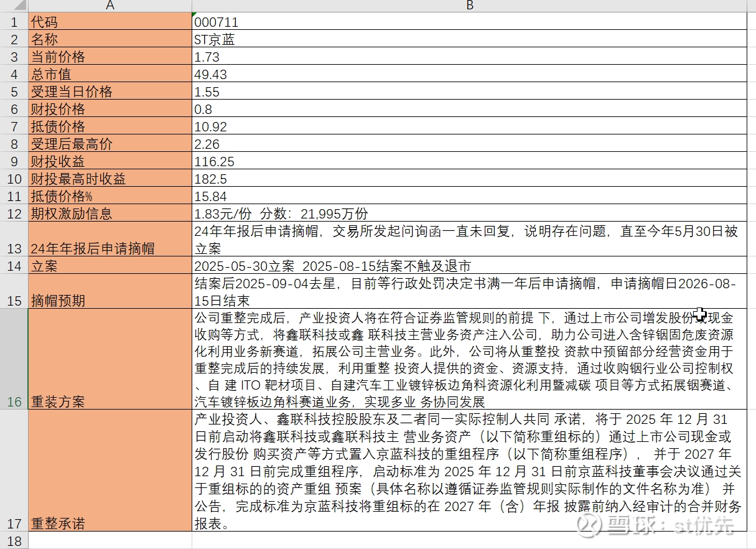The image size is (756, 549).
Task: Select row 9 header
Action: point(14,161)
